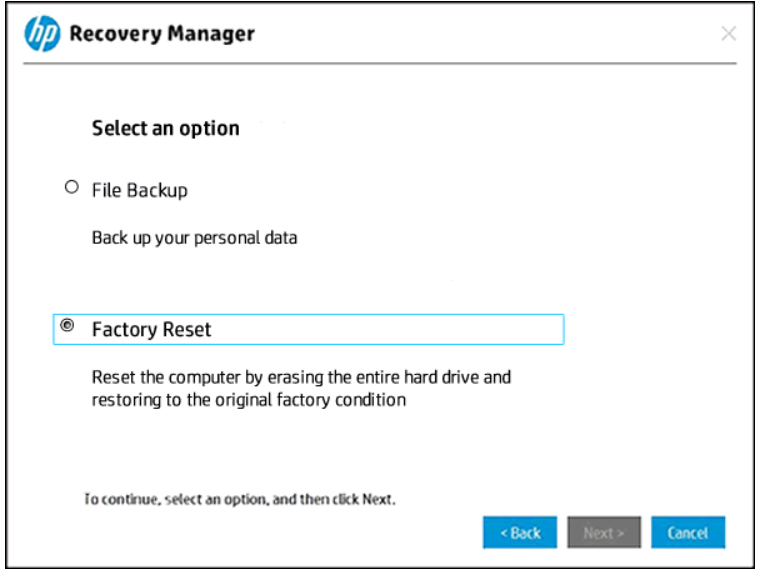761x572 pixels.
Task: Click the 'To continue, select an option' hint
Action: click(x=240, y=499)
